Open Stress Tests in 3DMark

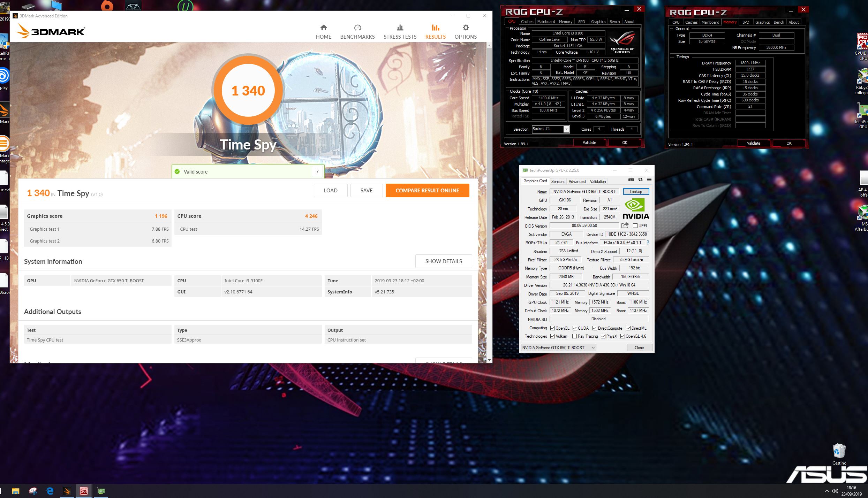400,32
